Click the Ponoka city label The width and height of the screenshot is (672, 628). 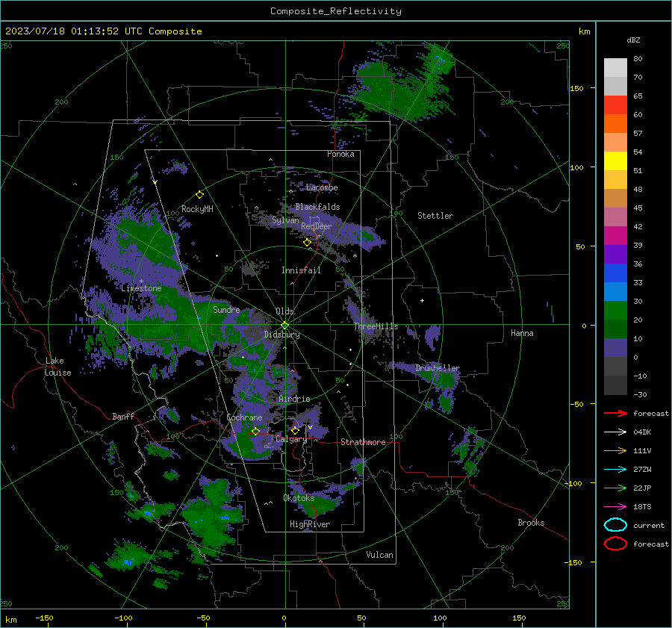click(x=340, y=154)
